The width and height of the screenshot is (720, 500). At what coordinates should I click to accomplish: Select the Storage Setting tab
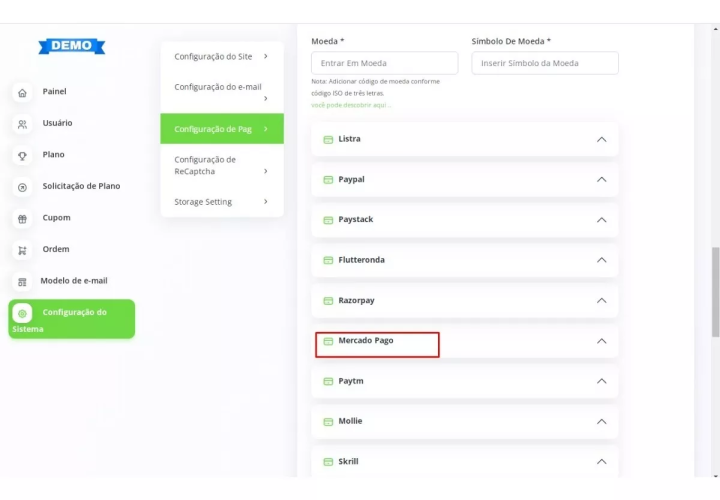click(221, 202)
